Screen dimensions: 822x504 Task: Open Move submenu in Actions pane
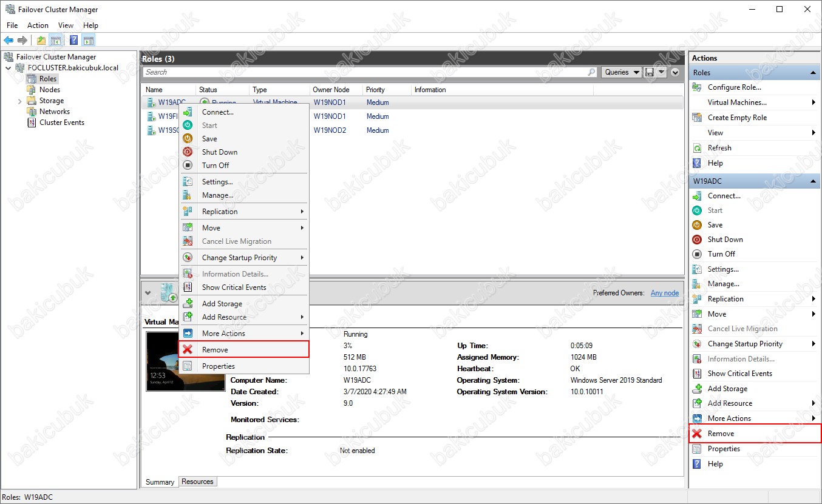coord(755,314)
